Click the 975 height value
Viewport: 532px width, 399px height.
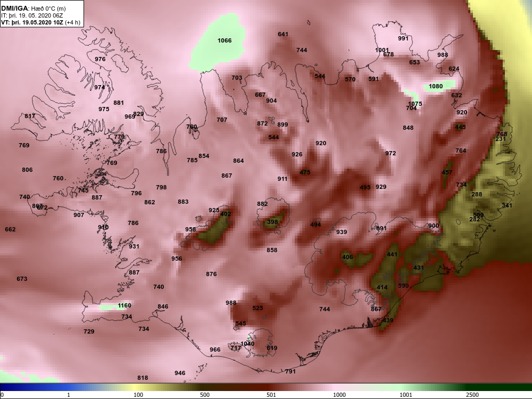[104, 109]
